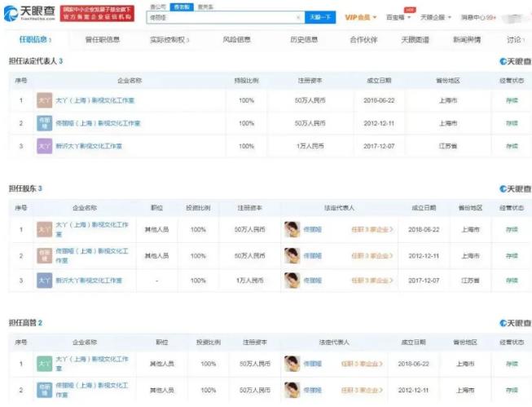532x407 pixels.
Task: Open row 2 company link in legal representative table
Action: [98, 123]
